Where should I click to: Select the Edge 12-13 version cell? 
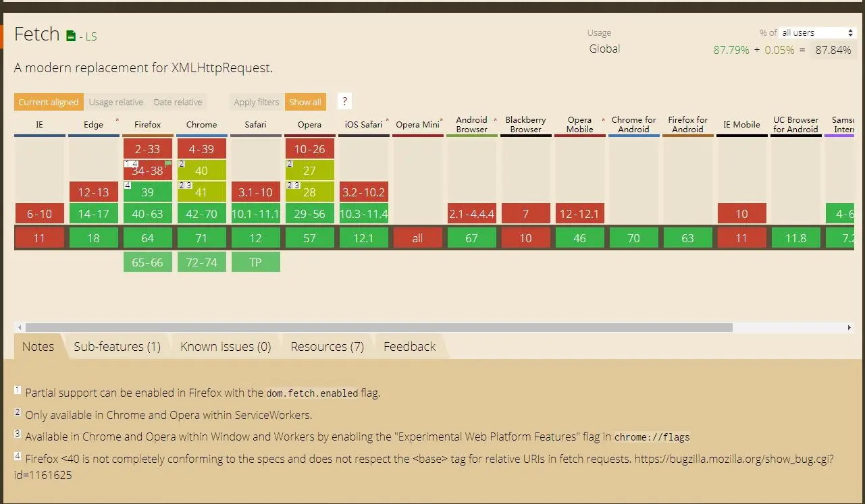pyautogui.click(x=93, y=192)
